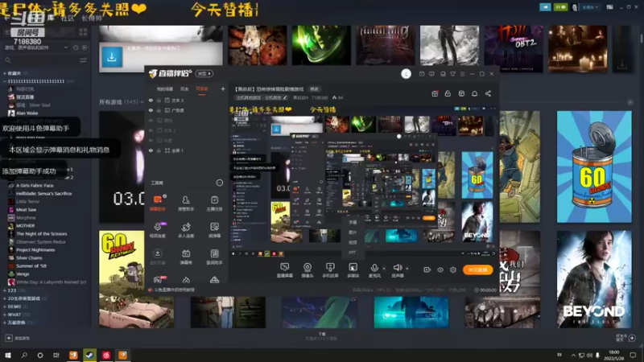
Task: Select 视频 from the multimedia popup menu
Action: 353,242
